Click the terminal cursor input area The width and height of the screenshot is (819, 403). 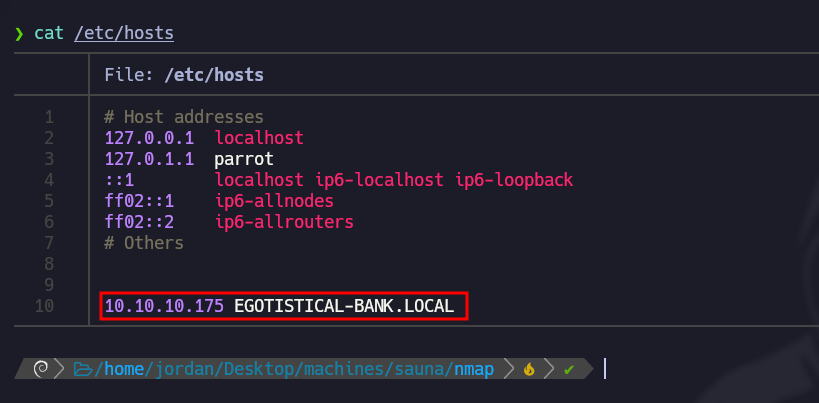603,369
